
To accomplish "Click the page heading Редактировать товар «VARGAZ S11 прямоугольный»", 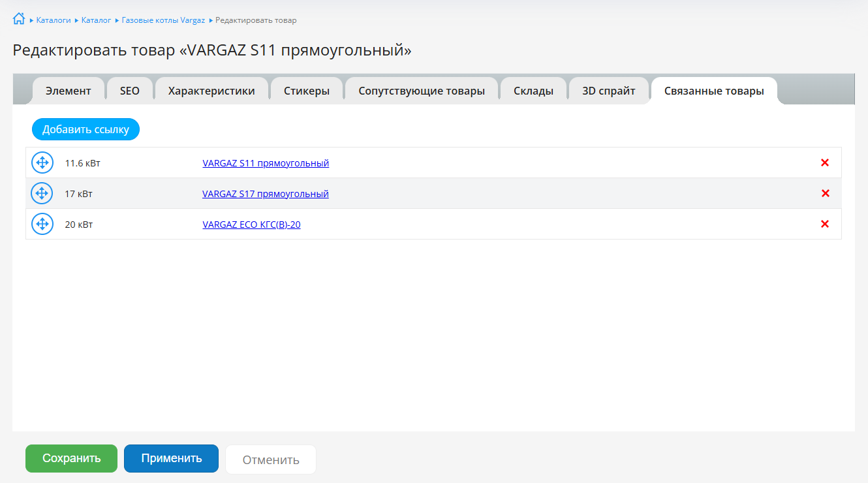I will 212,50.
